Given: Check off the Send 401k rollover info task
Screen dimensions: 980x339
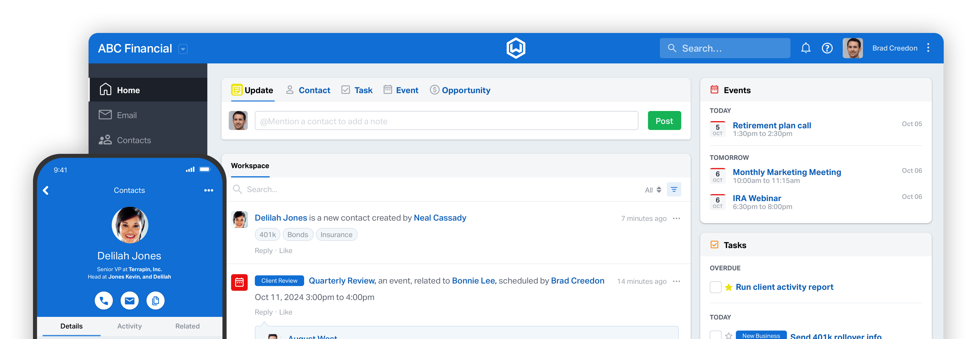Looking at the screenshot, I should point(715,335).
